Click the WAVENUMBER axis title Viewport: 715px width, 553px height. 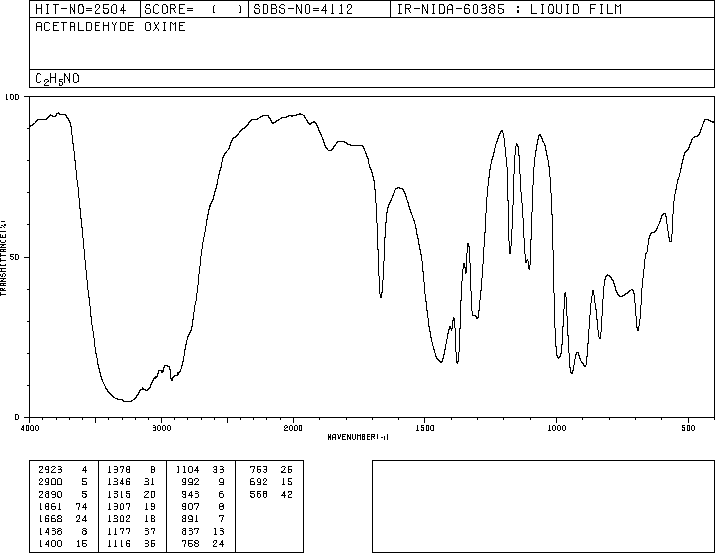358,437
